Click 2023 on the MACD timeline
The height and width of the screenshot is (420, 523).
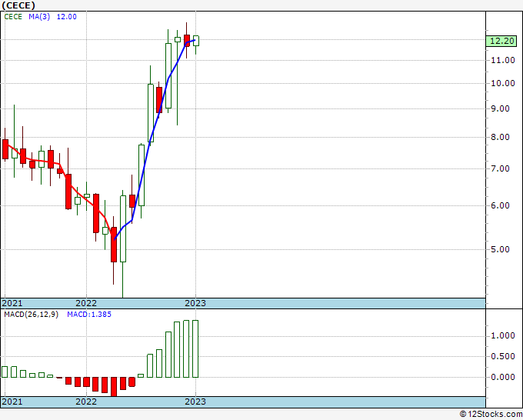(x=195, y=402)
